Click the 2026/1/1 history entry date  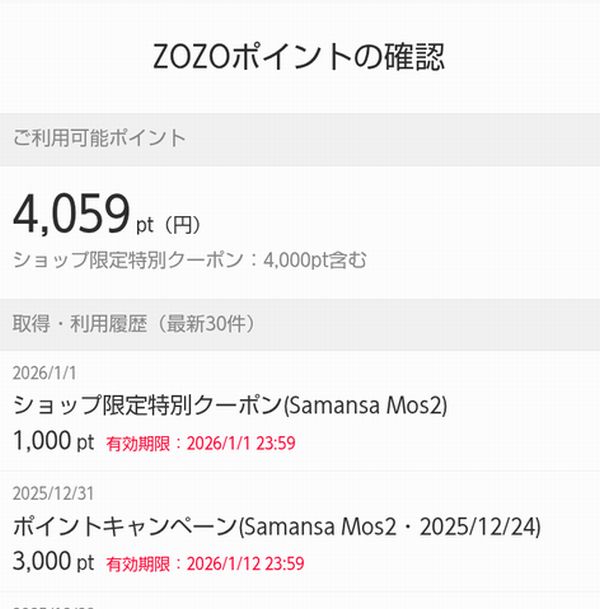click(x=44, y=374)
